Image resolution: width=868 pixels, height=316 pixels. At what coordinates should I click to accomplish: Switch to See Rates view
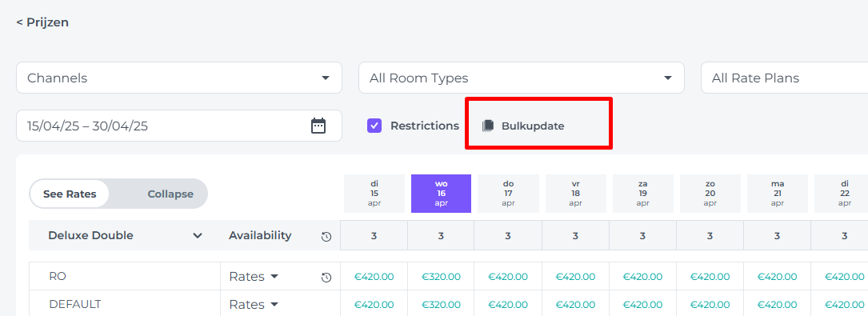(x=70, y=194)
